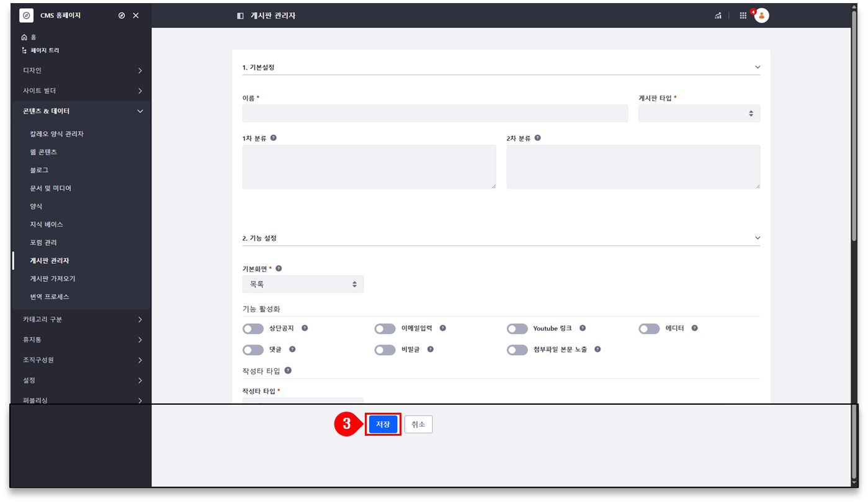
Task: Open the applications grid menu icon
Action: pos(743,16)
